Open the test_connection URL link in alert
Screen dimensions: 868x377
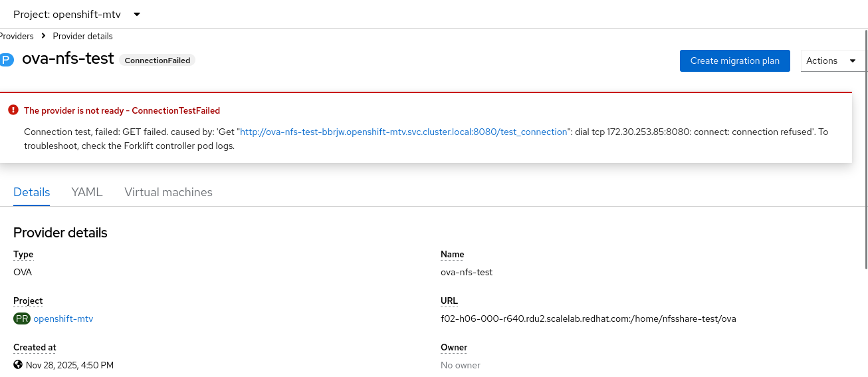pos(403,132)
